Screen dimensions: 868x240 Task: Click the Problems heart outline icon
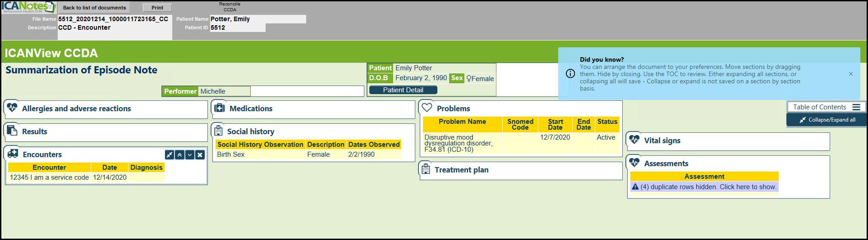(427, 108)
